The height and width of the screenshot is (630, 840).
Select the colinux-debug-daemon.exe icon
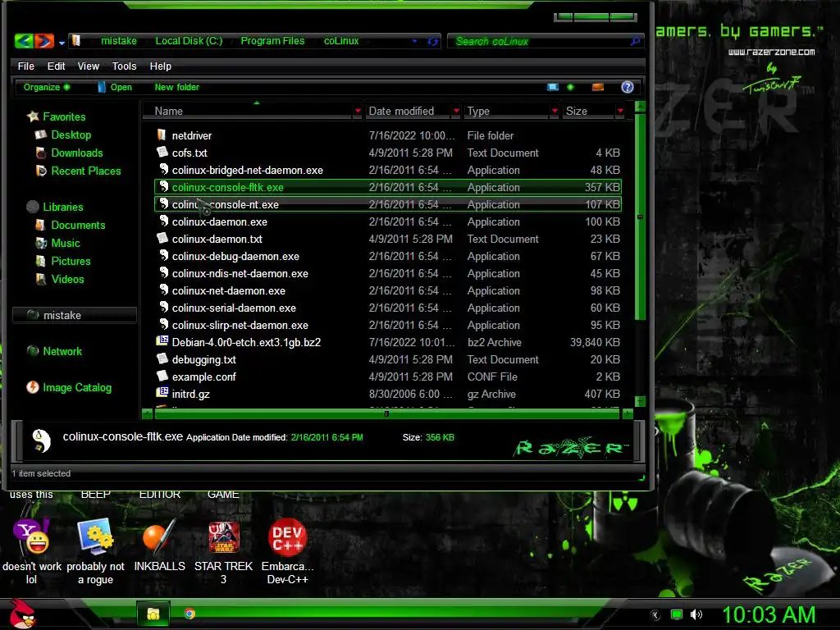click(163, 256)
